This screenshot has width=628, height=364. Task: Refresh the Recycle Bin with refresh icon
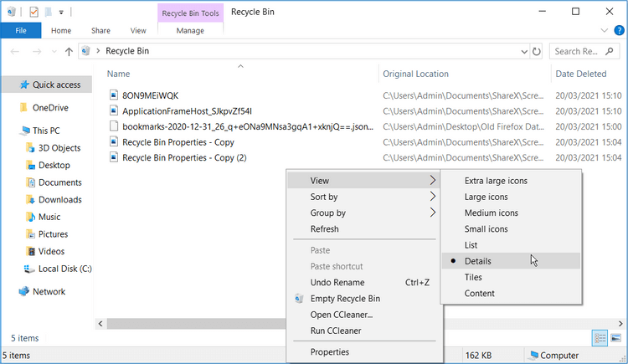(536, 51)
